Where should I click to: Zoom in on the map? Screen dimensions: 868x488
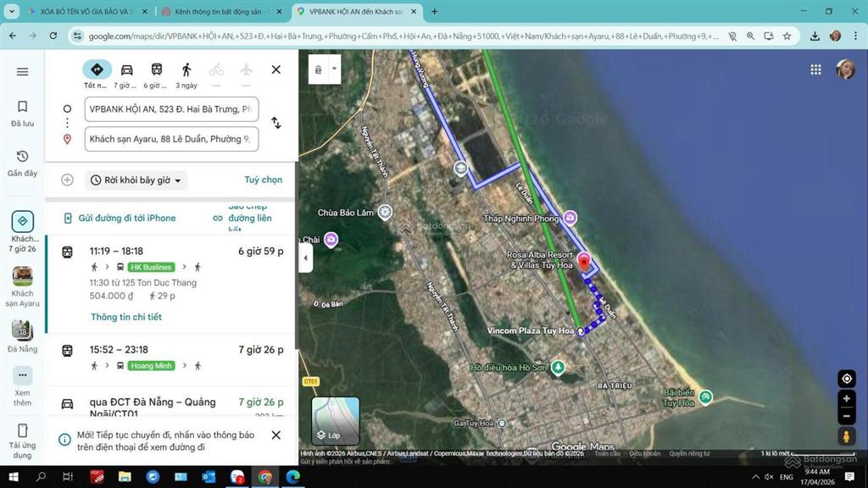pos(846,398)
